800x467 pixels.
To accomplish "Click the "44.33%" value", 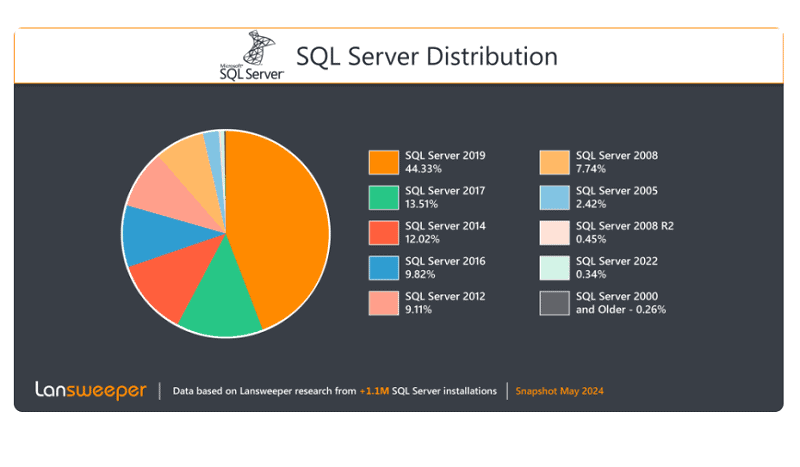I will tap(423, 169).
